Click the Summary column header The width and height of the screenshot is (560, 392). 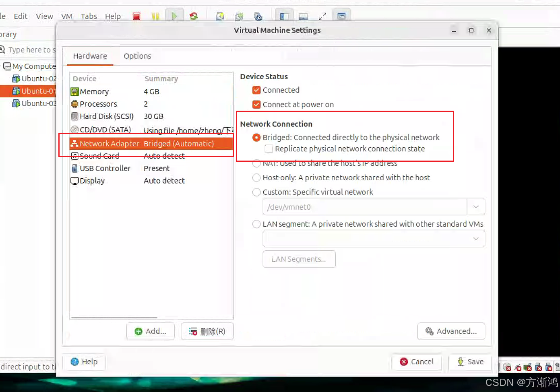pyautogui.click(x=161, y=79)
